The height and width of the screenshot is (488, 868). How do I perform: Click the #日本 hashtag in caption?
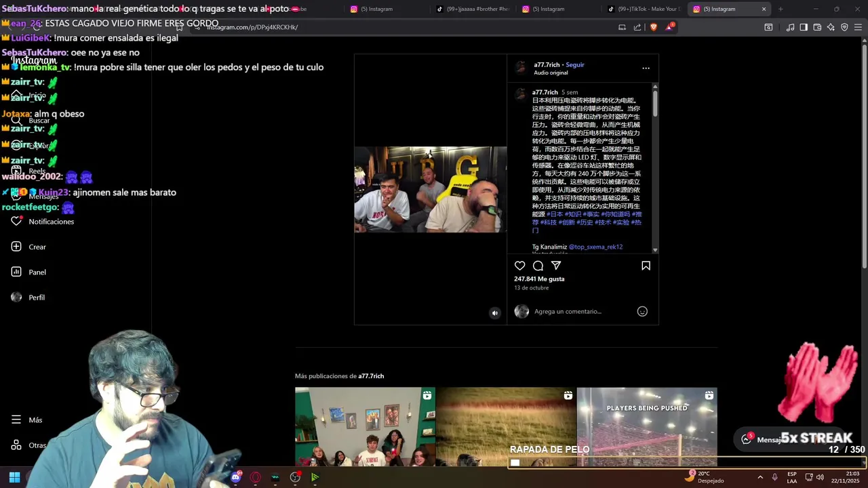(555, 214)
